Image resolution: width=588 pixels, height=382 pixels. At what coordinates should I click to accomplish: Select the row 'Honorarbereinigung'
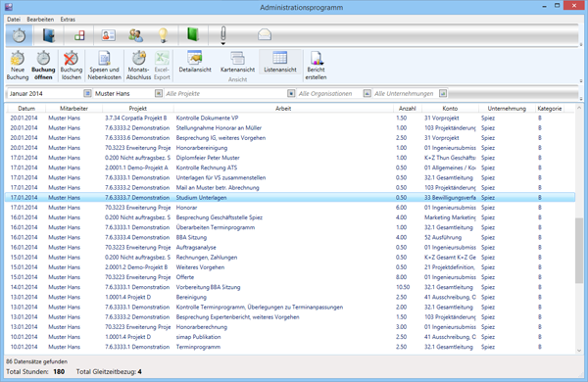coord(290,148)
